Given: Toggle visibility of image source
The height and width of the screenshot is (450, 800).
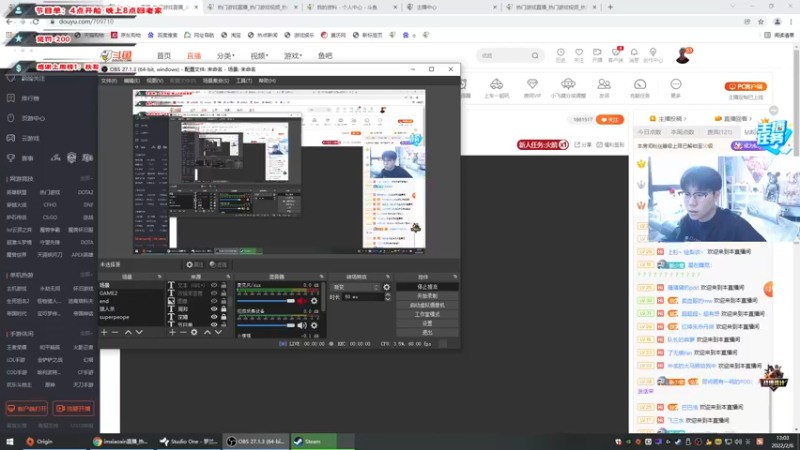Looking at the screenshot, I should click(x=214, y=301).
